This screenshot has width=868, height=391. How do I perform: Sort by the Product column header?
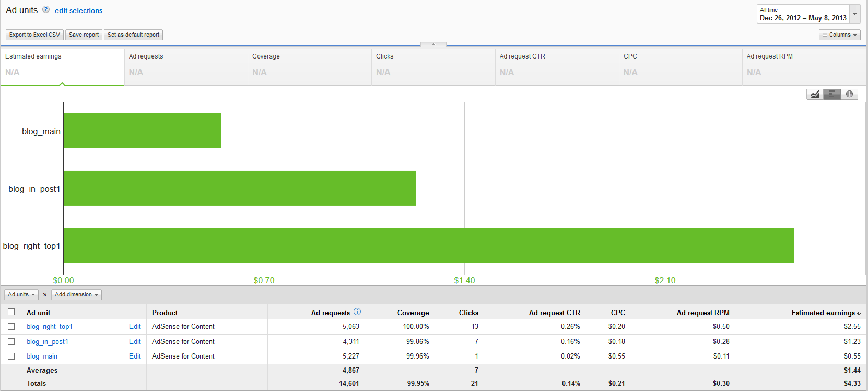[x=165, y=313]
